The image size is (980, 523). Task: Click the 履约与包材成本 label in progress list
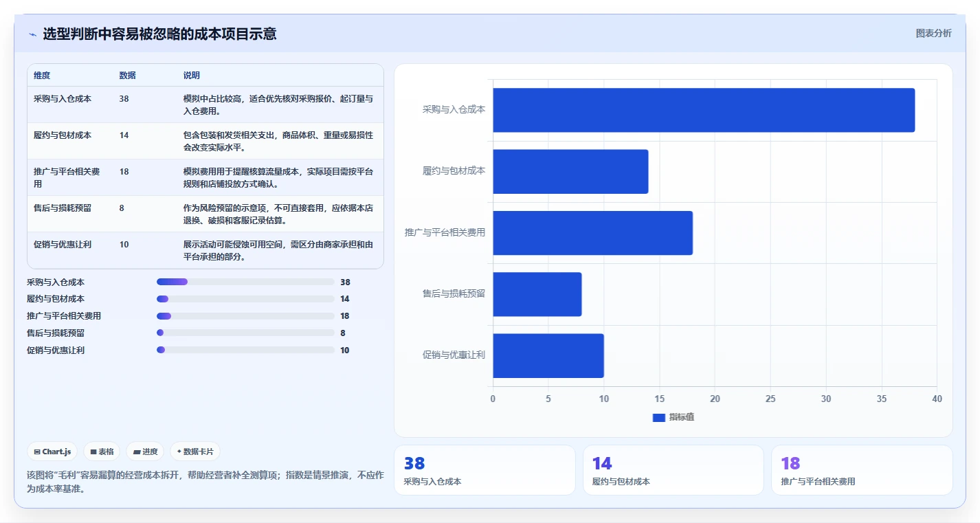tap(56, 299)
